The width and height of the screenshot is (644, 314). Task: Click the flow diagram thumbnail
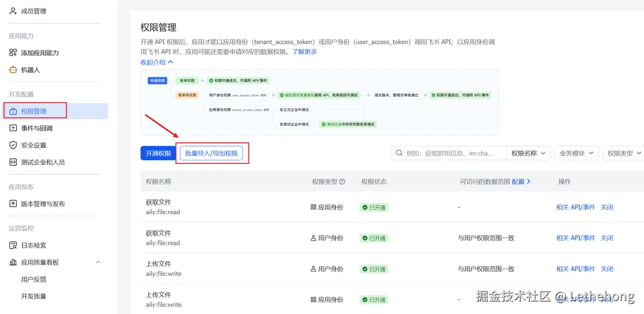[319, 102]
